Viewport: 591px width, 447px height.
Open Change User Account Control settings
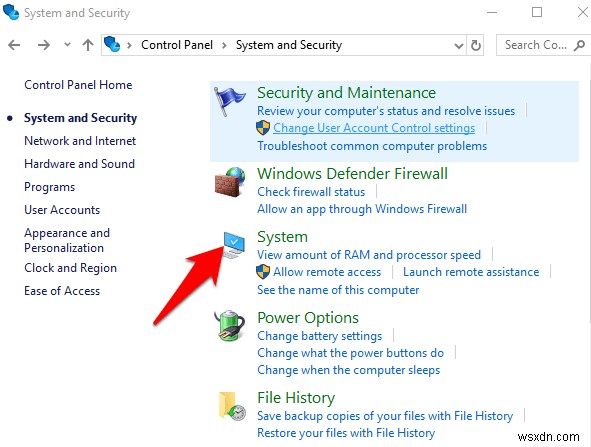[374, 128]
